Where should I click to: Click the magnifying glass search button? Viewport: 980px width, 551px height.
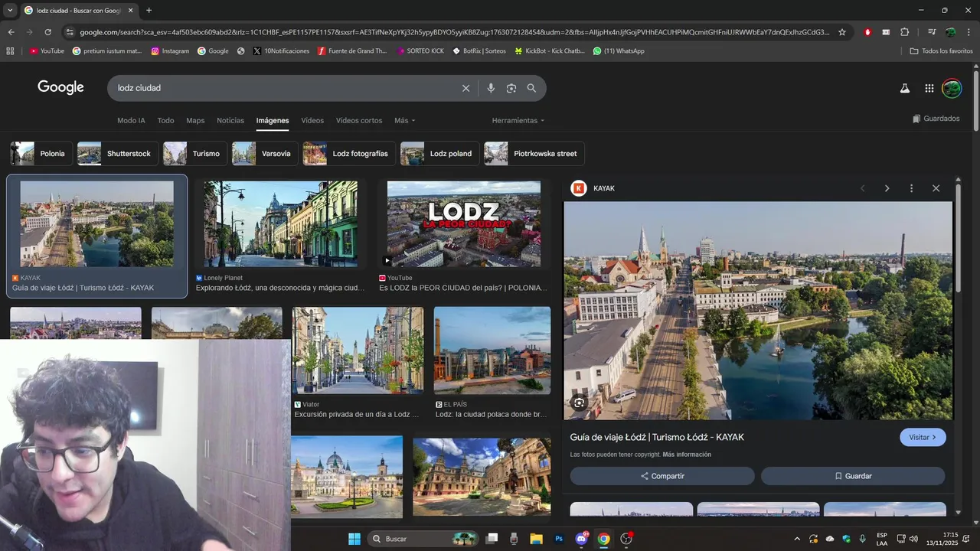click(531, 88)
